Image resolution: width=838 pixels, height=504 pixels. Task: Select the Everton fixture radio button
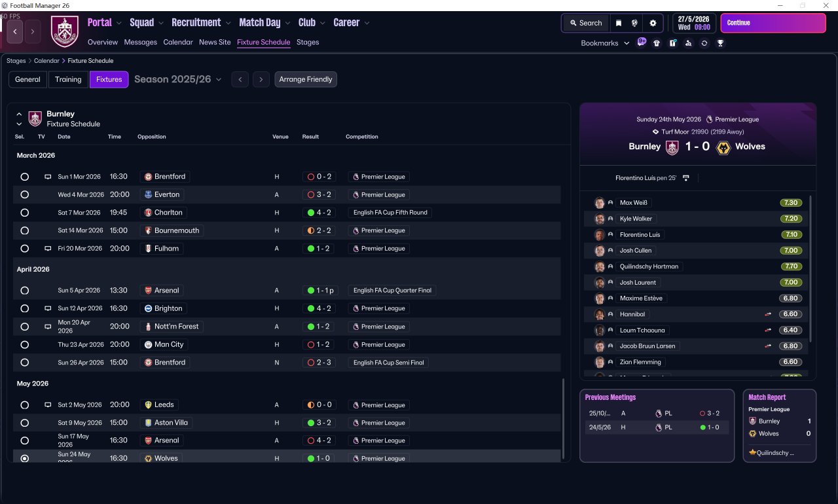[25, 194]
